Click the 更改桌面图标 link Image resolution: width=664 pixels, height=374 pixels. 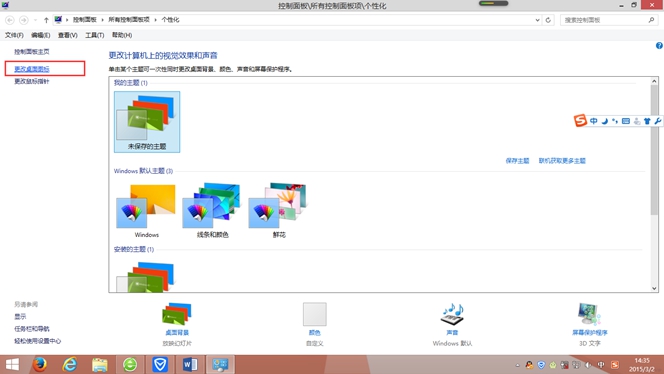(x=32, y=69)
